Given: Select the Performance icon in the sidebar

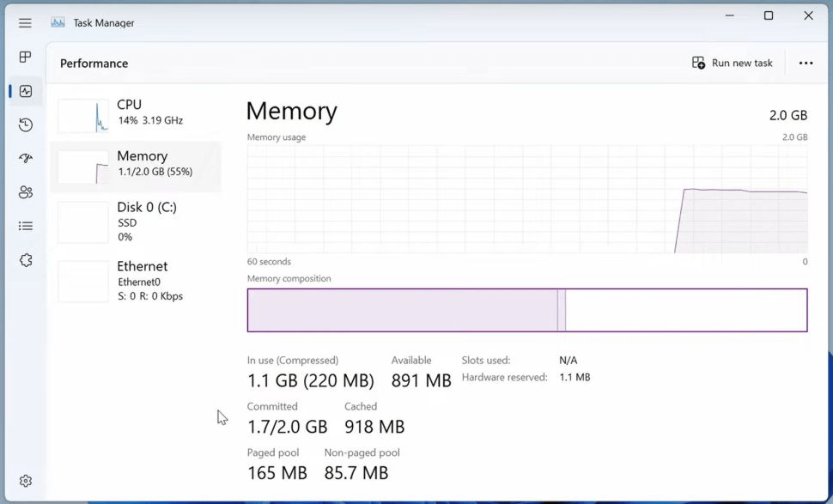Looking at the screenshot, I should [25, 90].
